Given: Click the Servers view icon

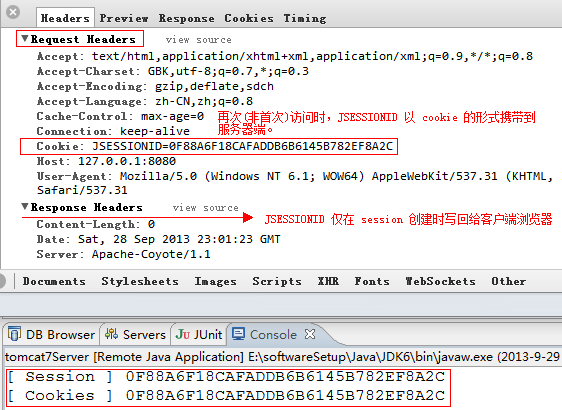Looking at the screenshot, I should point(111,334).
